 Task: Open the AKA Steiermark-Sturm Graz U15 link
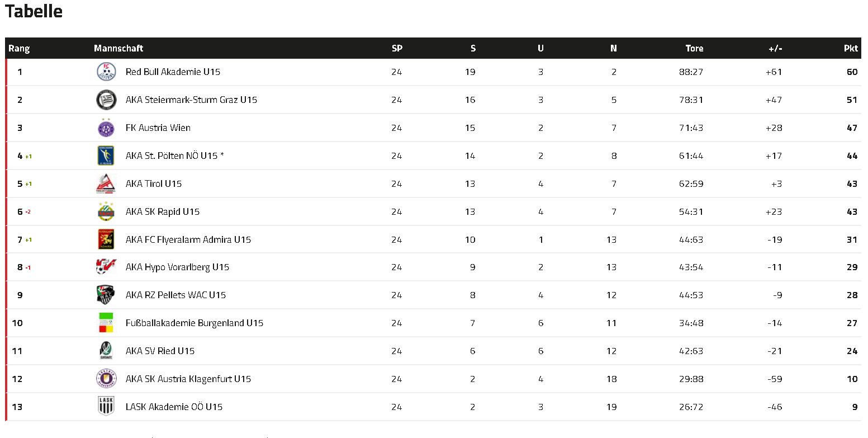pos(191,100)
